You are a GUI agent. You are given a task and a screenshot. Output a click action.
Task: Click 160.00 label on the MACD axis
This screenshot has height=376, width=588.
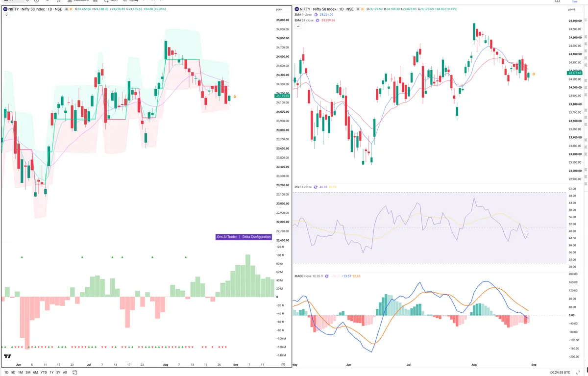click(x=573, y=282)
